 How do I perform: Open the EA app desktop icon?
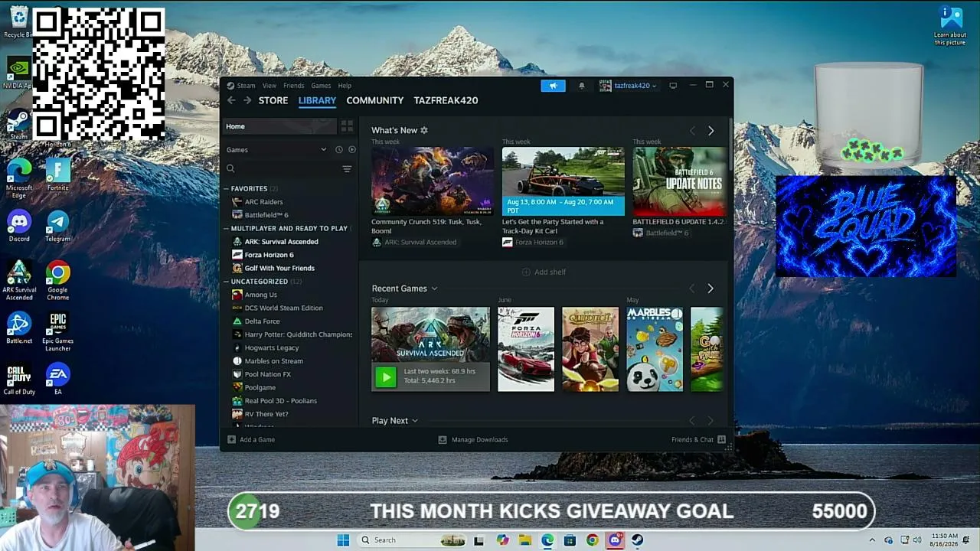pos(57,380)
